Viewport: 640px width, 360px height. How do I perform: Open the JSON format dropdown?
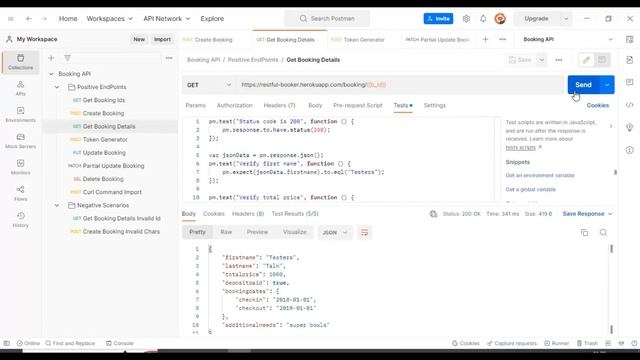pyautogui.click(x=335, y=233)
